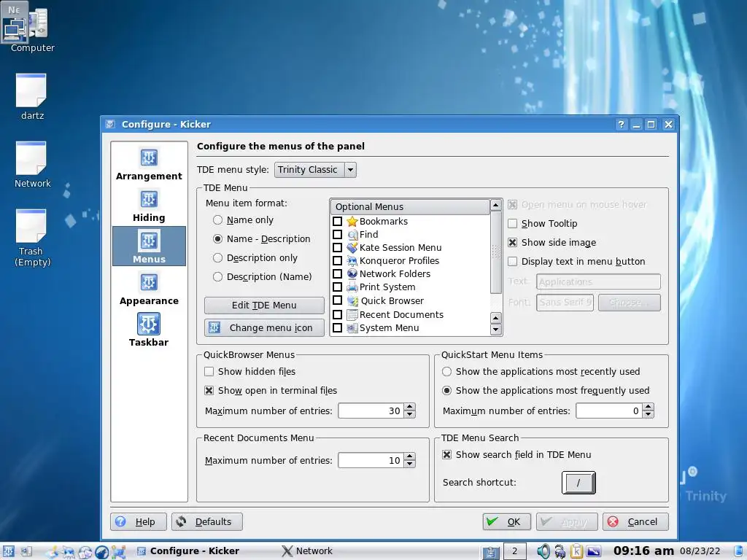Open the Appearance settings section
The width and height of the screenshot is (747, 560).
click(149, 288)
